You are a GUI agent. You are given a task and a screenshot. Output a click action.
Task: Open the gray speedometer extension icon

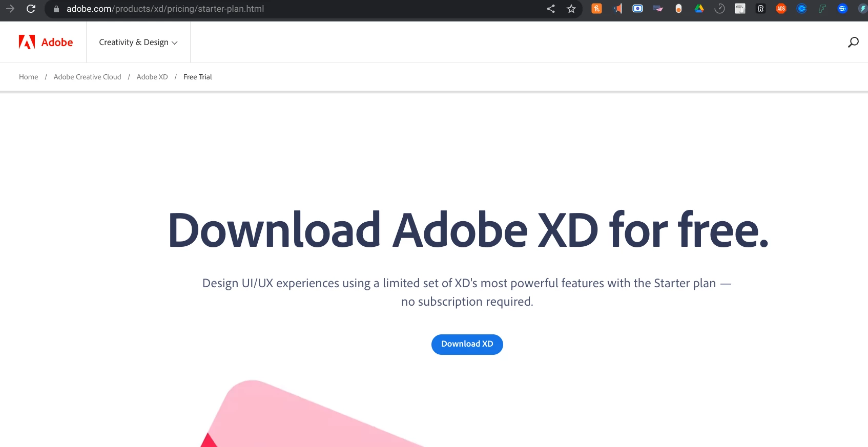coord(719,8)
